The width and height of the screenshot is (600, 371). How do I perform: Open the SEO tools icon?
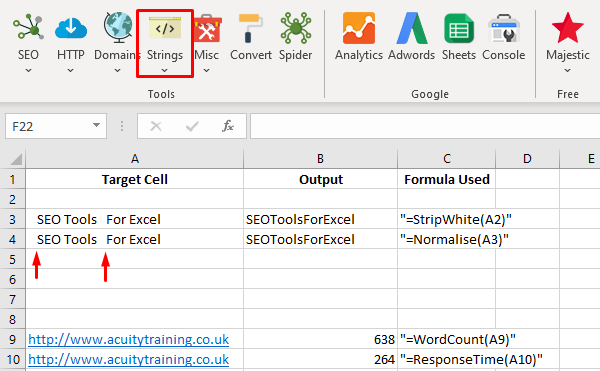(28, 27)
